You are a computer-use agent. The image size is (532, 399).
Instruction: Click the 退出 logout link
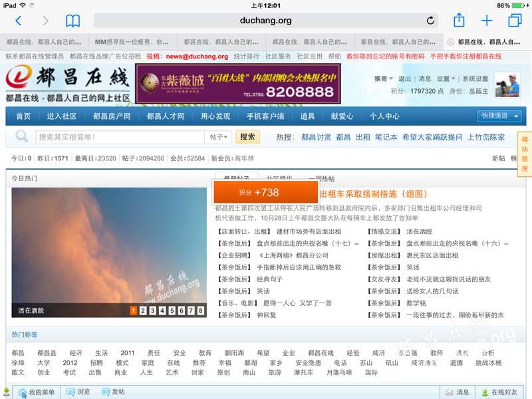(404, 78)
